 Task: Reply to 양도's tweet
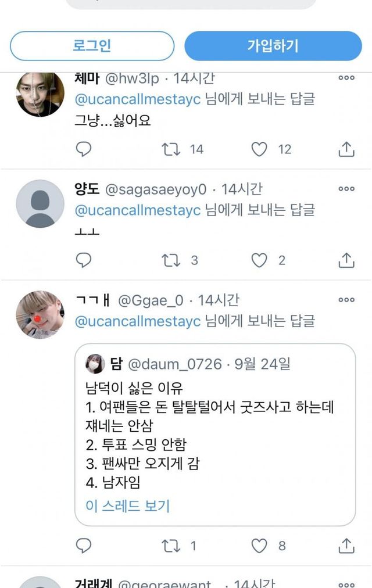point(84,260)
